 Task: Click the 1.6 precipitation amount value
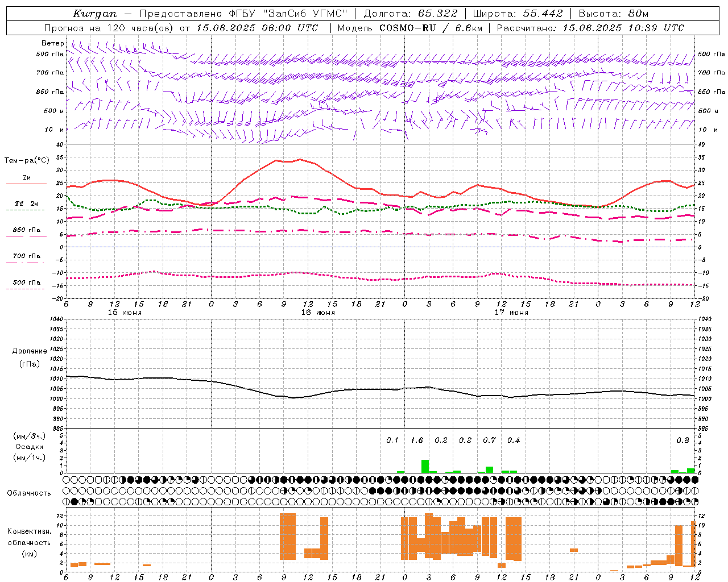pos(417,440)
